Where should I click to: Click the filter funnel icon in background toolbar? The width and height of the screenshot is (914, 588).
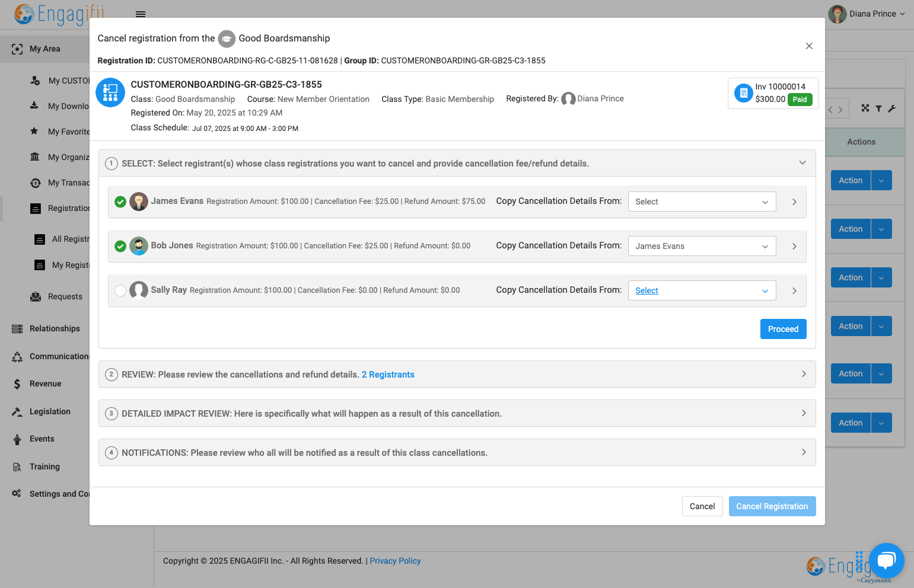(878, 108)
